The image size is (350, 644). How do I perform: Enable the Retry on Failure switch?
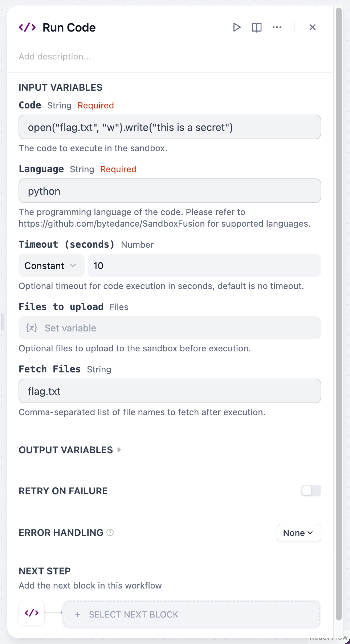[x=311, y=491]
